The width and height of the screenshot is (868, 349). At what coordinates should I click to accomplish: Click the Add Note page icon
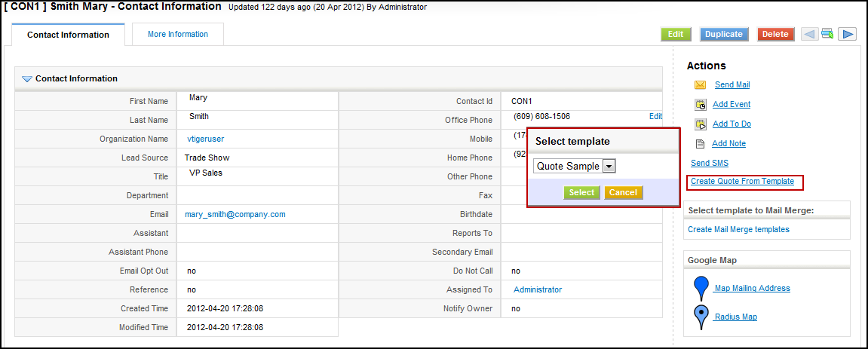[700, 144]
